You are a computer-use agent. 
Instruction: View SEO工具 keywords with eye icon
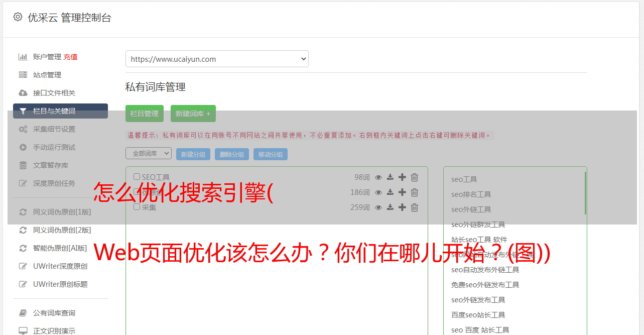coord(378,177)
